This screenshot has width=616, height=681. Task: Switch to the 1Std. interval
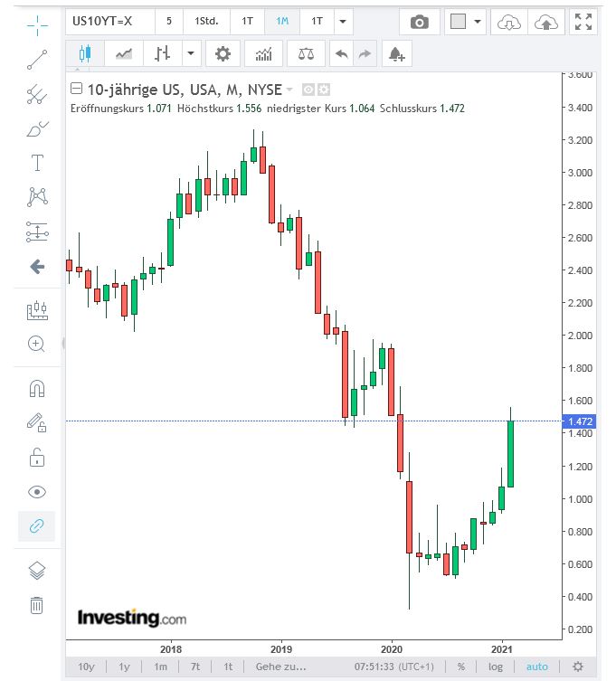point(205,22)
